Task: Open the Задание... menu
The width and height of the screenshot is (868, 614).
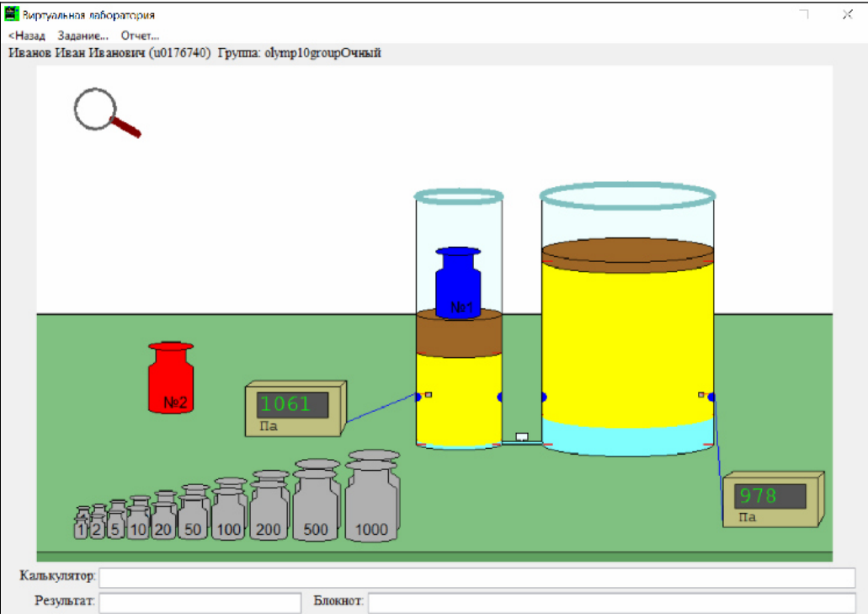Action: pyautogui.click(x=83, y=36)
